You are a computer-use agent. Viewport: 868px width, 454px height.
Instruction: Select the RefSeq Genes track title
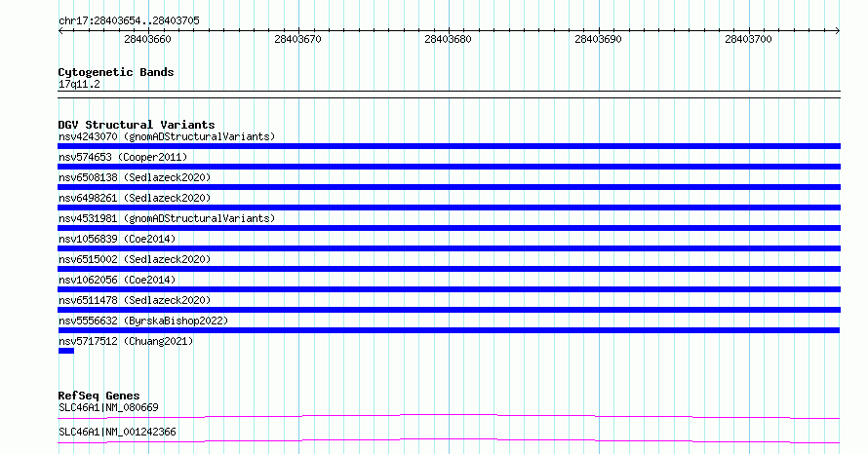pyautogui.click(x=99, y=396)
